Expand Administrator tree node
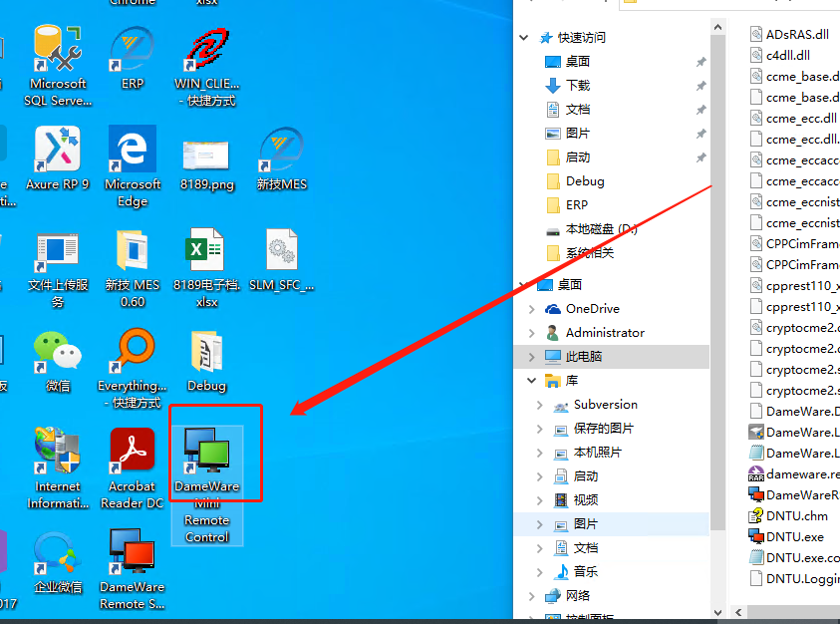The width and height of the screenshot is (840, 624). coord(531,333)
